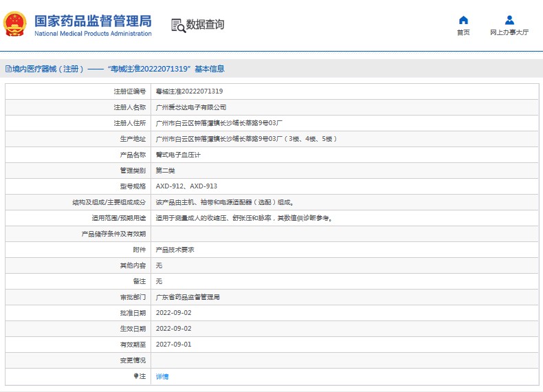Go to 首页 via its text label

pyautogui.click(x=463, y=32)
